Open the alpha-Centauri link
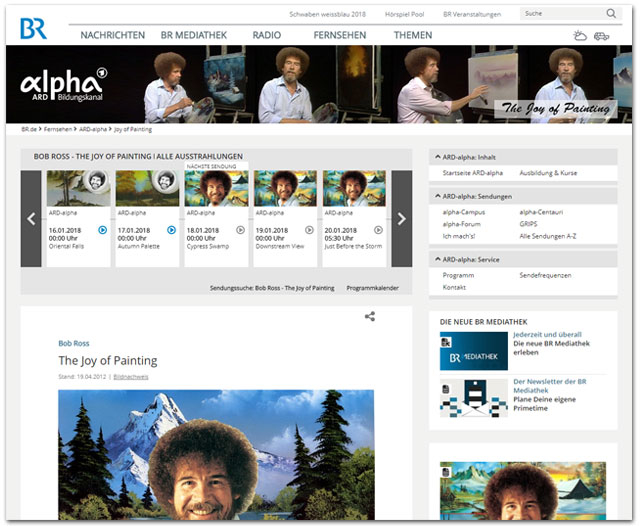Screen dimensions: 640x526 pos(541,212)
